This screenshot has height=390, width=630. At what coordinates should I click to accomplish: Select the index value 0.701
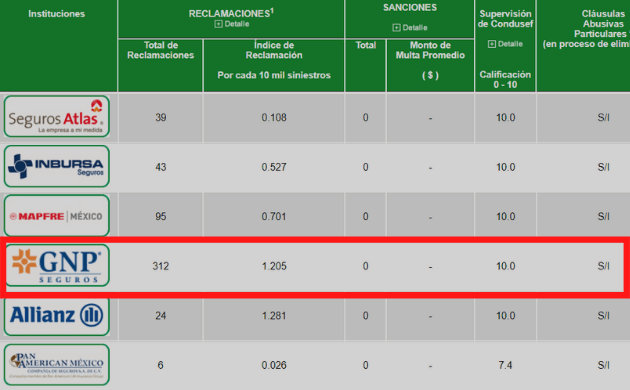pos(274,216)
